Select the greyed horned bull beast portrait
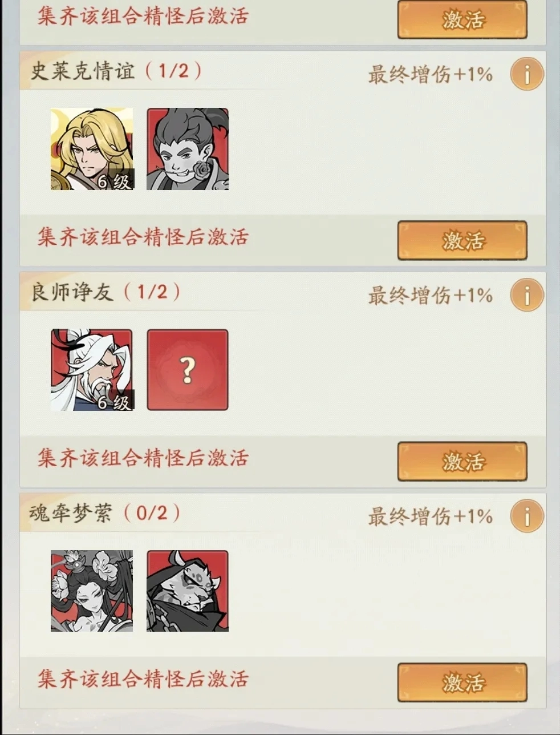This screenshot has width=560, height=735. [188, 591]
